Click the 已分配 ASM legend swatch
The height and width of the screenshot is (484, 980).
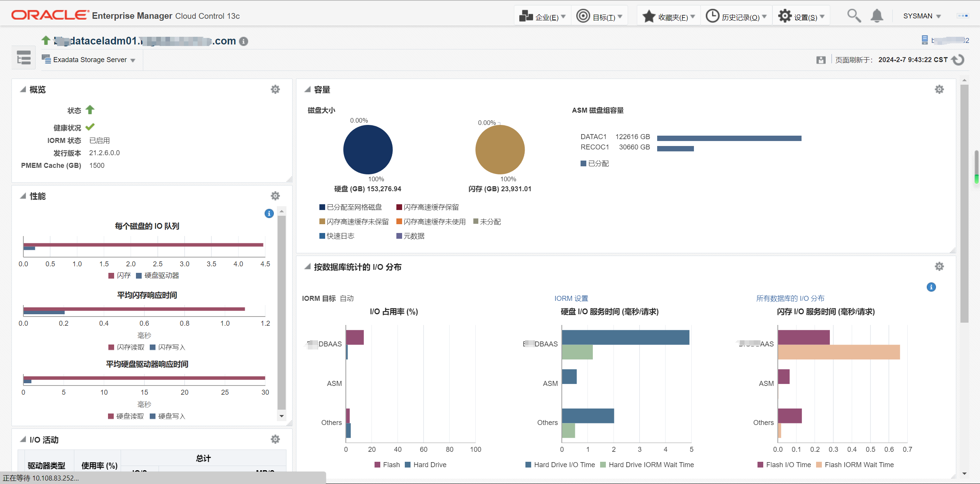click(x=583, y=163)
